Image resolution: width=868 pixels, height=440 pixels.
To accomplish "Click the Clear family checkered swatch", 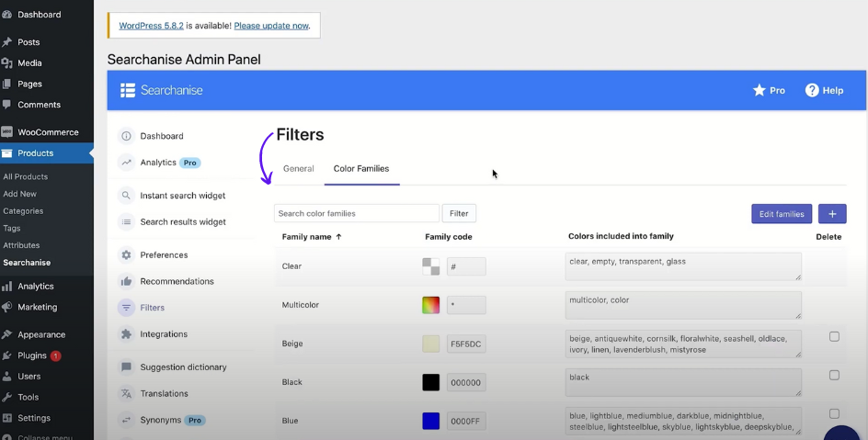I will click(431, 266).
